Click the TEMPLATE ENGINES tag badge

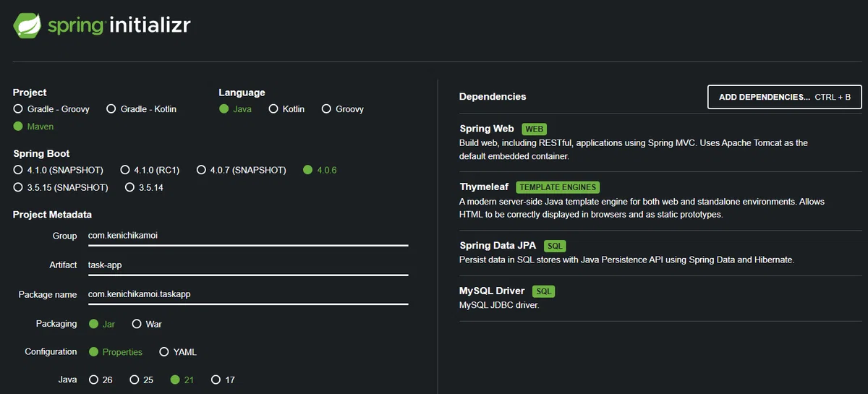[x=558, y=187]
